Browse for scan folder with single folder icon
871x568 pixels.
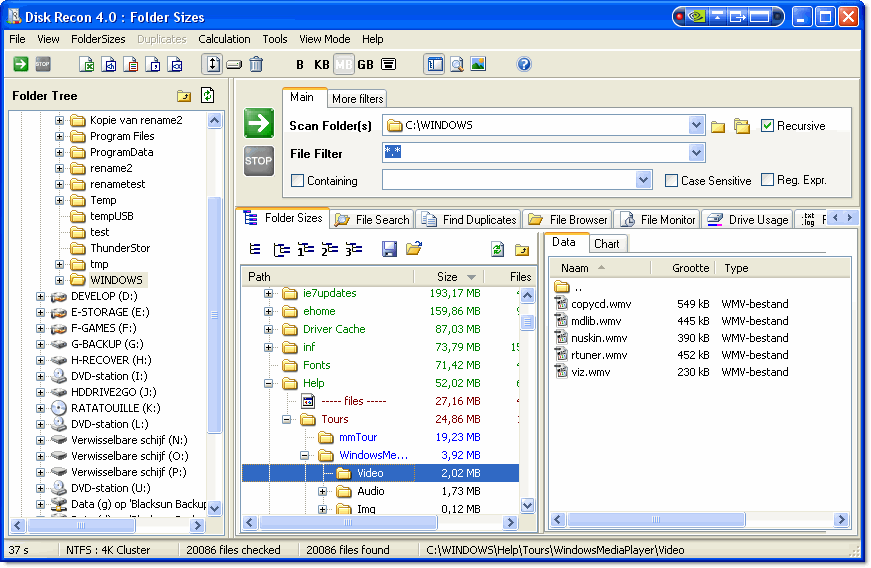pos(718,127)
